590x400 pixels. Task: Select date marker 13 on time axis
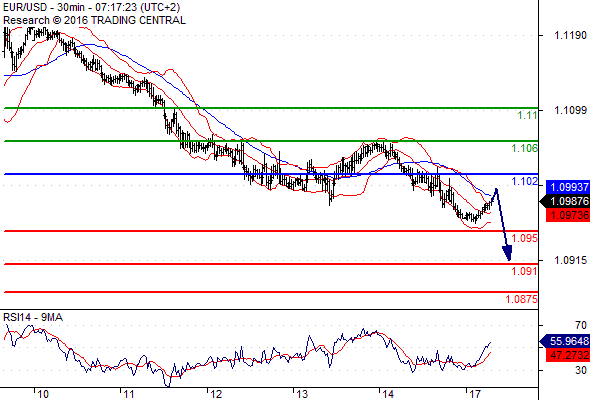tap(302, 394)
